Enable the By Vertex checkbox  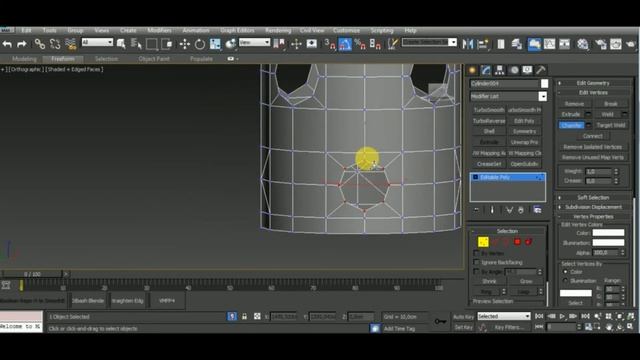click(476, 253)
